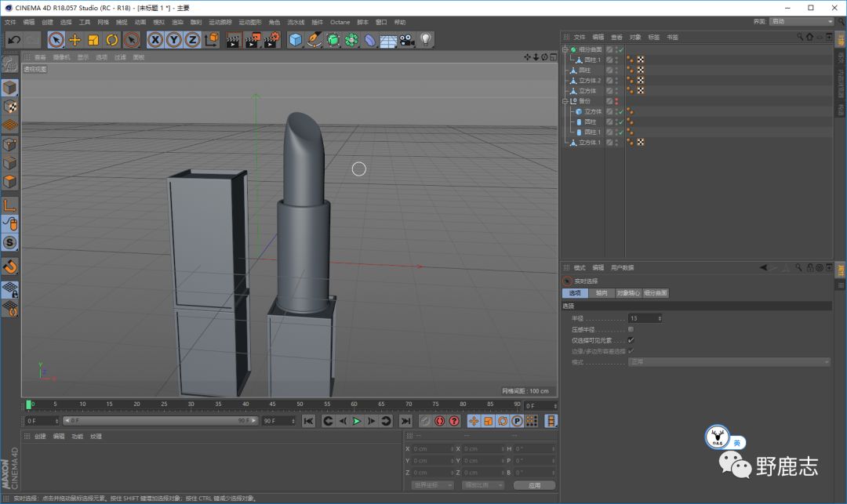Click the Camera object icon in toolbar
This screenshot has width=847, height=504.
tap(407, 40)
